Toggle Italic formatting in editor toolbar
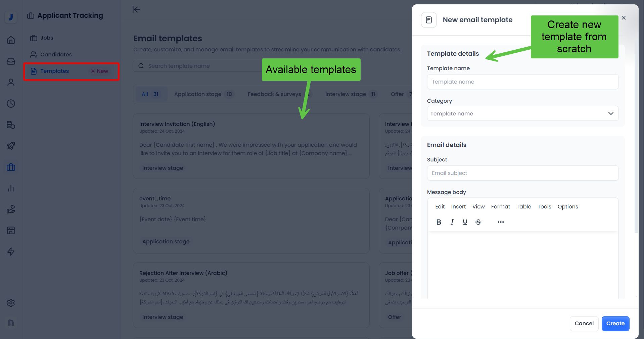The width and height of the screenshot is (644, 339). click(x=452, y=222)
